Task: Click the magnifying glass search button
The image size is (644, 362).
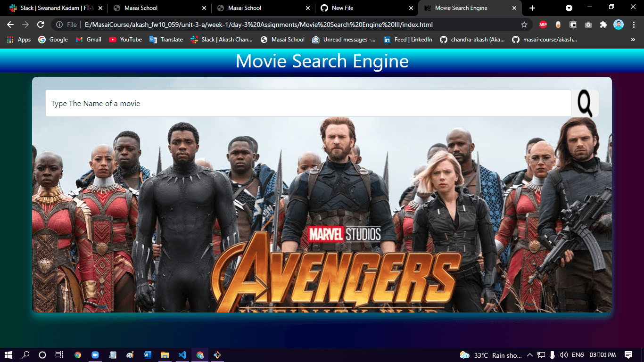Action: tap(585, 103)
